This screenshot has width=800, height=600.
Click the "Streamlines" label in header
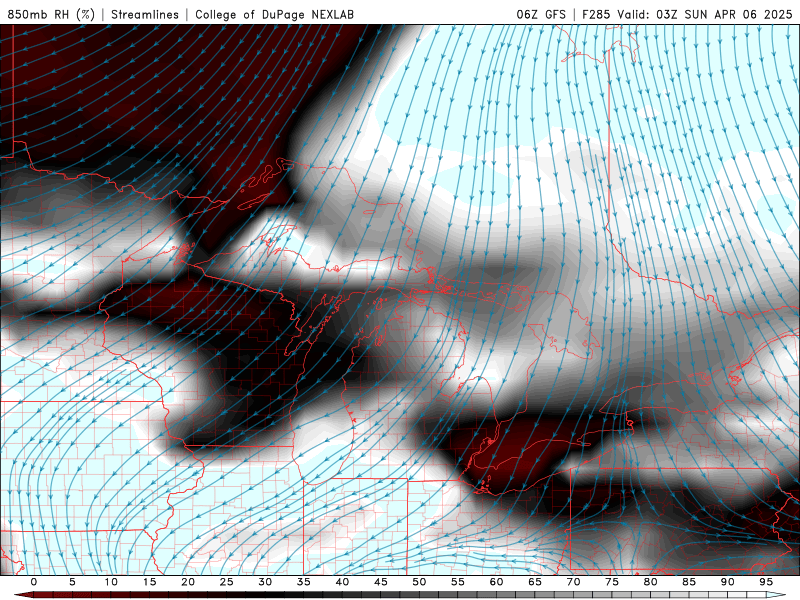pos(145,14)
